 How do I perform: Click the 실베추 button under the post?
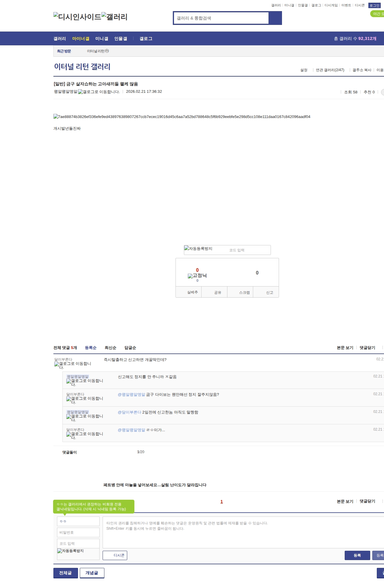click(189, 292)
